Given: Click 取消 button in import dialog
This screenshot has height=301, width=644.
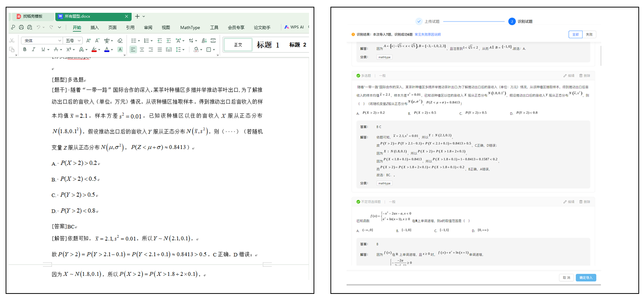Looking at the screenshot, I should tap(566, 278).
